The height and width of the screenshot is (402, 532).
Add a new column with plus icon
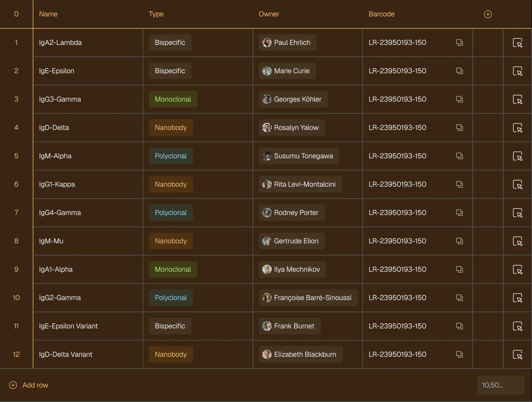(x=488, y=14)
